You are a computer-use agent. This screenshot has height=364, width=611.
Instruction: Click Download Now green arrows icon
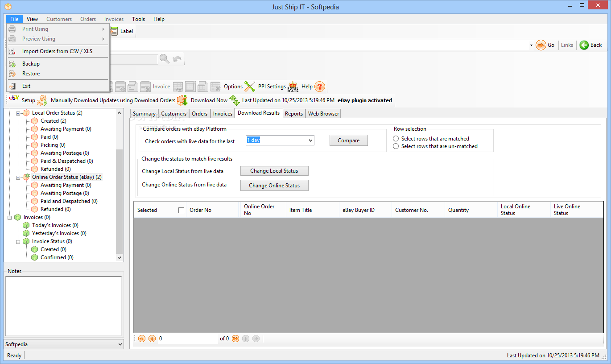(235, 100)
